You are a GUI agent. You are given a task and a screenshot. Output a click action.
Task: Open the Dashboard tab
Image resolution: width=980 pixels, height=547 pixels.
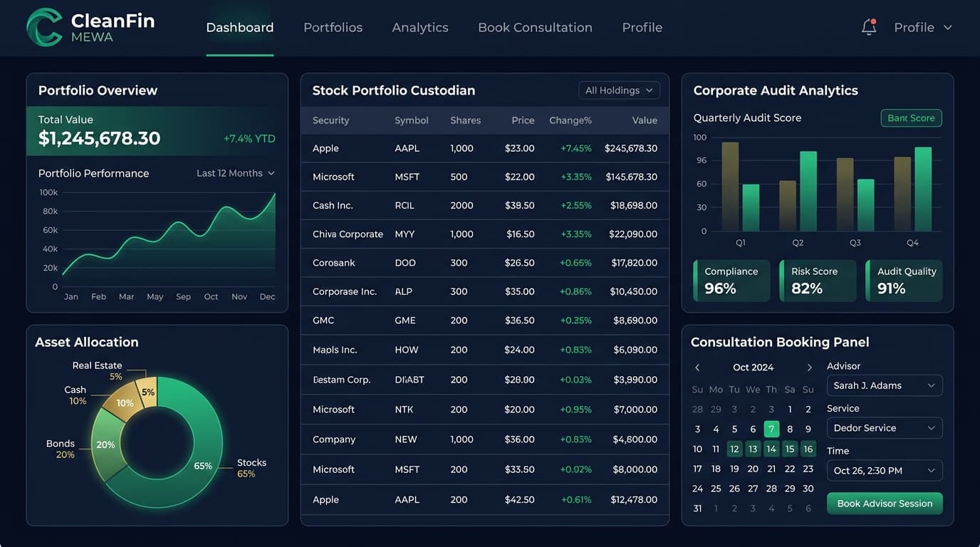[x=240, y=28]
